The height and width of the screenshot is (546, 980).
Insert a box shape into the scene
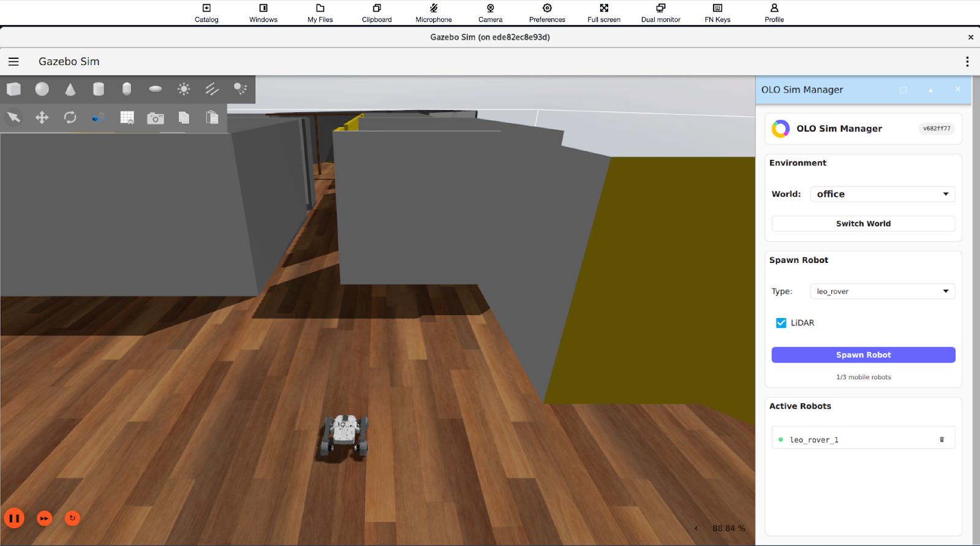click(13, 89)
